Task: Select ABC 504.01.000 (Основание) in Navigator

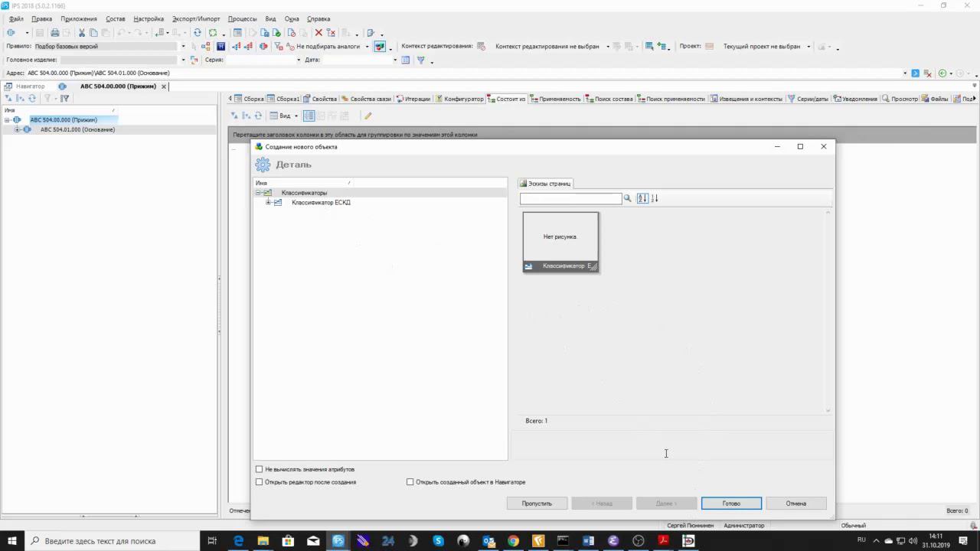Action: click(x=77, y=129)
